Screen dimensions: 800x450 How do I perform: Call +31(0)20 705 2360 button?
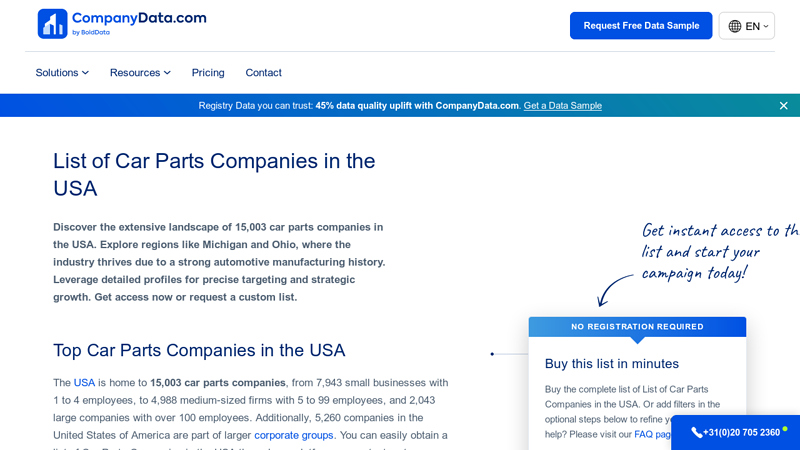coord(735,433)
